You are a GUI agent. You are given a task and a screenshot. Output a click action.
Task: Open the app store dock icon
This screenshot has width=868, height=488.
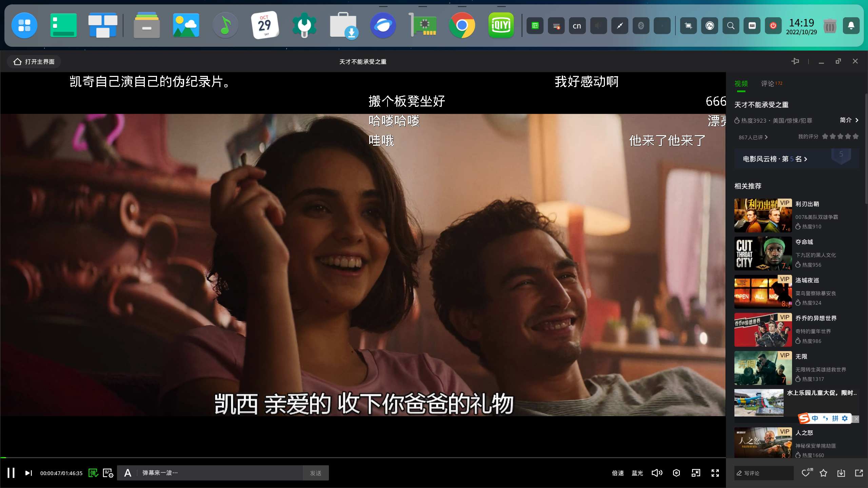pos(344,25)
